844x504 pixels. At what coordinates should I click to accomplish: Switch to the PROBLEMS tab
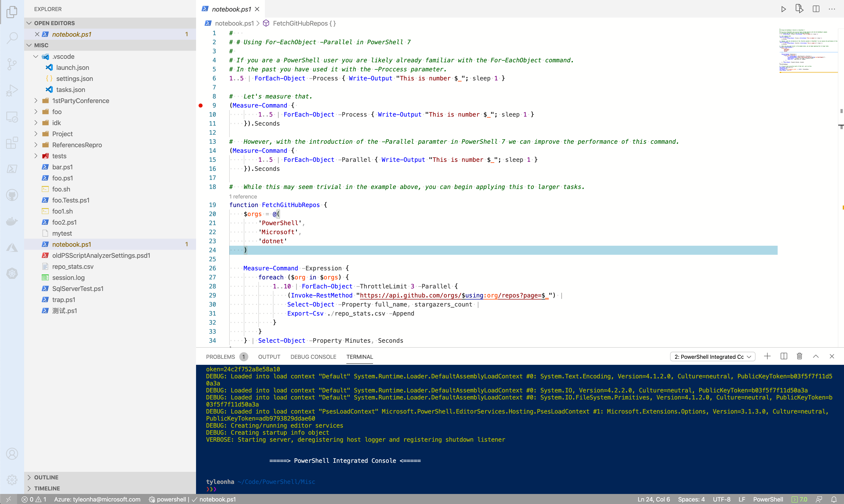[x=220, y=357]
